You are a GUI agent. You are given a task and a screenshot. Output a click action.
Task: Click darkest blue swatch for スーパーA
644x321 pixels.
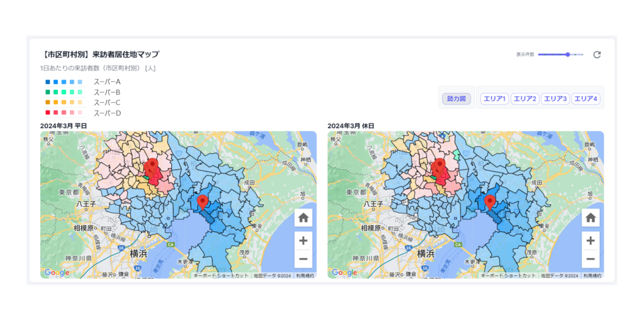pyautogui.click(x=48, y=82)
